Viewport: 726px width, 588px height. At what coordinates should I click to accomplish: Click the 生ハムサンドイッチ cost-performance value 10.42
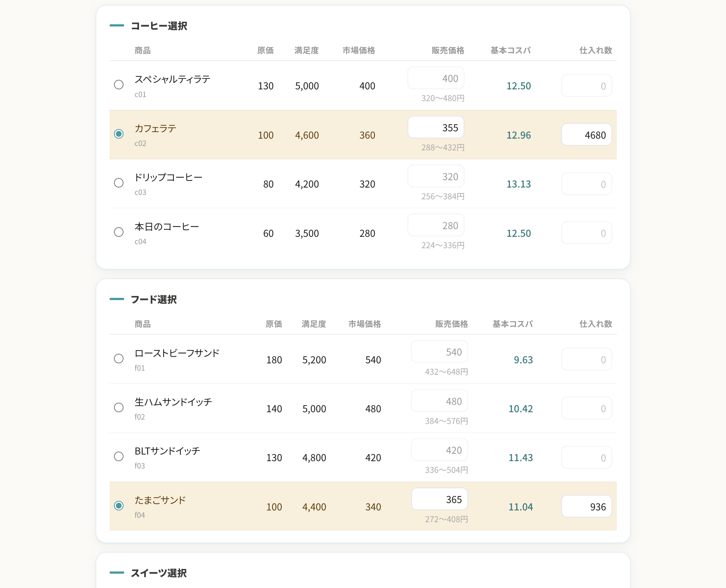pos(521,409)
